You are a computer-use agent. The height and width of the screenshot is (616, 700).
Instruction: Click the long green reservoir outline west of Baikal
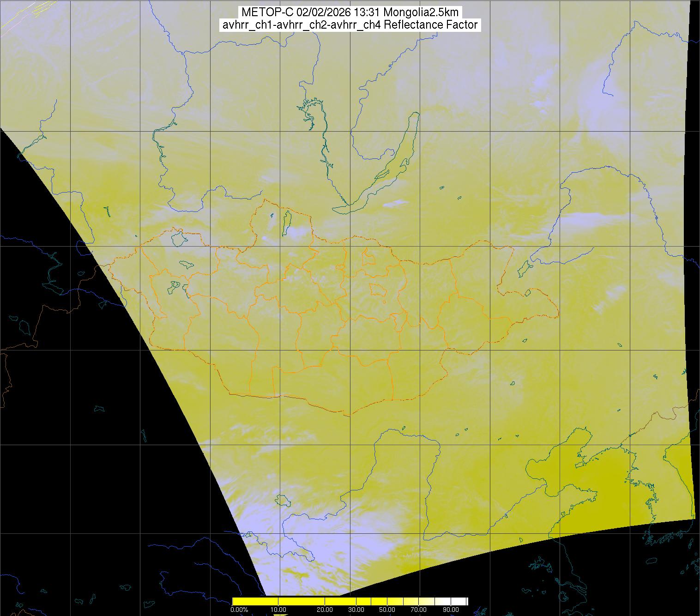pos(324,134)
